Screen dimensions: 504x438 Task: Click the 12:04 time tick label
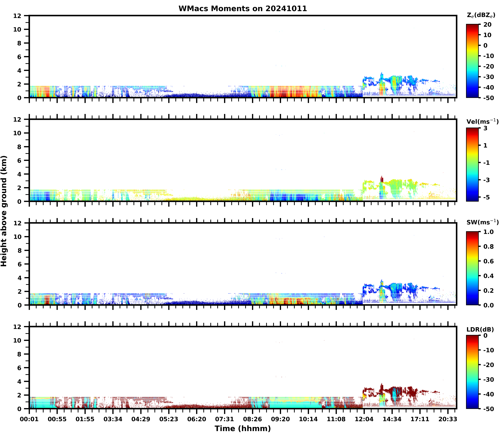click(x=364, y=419)
